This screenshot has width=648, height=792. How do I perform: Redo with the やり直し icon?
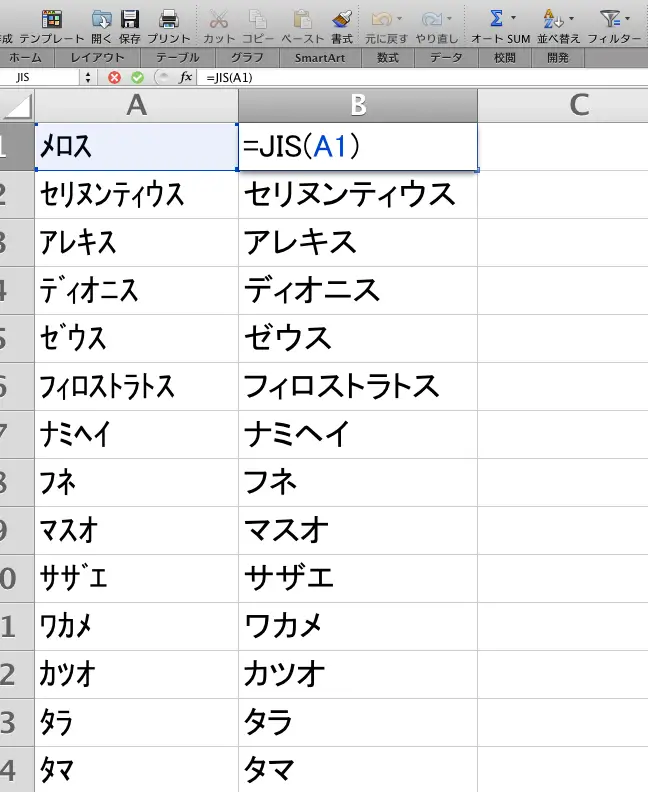(x=432, y=19)
